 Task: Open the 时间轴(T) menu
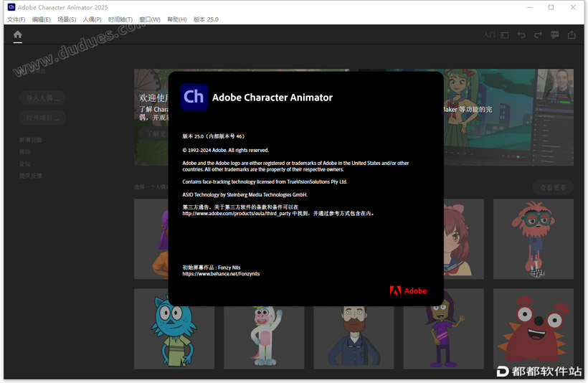120,19
